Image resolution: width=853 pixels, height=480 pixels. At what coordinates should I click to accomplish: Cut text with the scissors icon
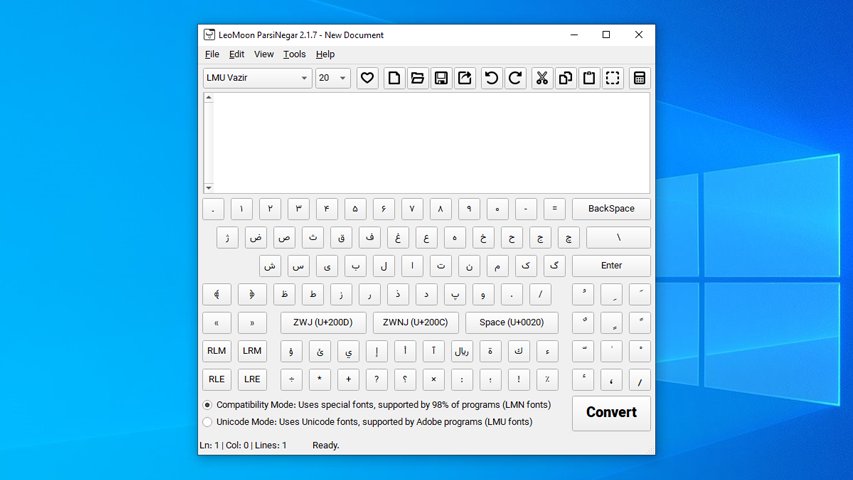point(541,78)
